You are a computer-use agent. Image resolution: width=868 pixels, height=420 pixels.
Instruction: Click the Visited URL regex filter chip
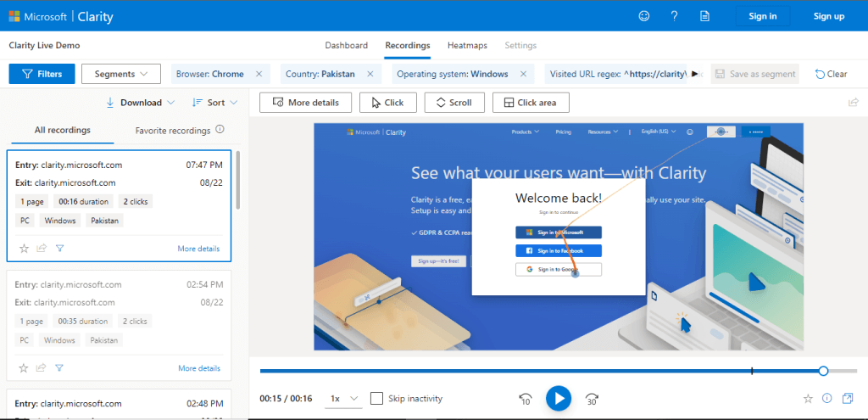click(x=615, y=74)
